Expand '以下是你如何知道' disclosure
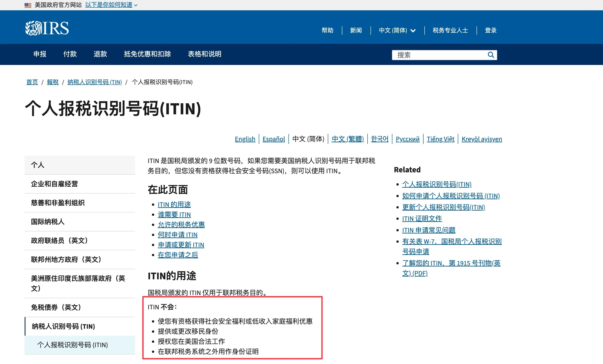Screen dimensions: 603x364 point(111,5)
